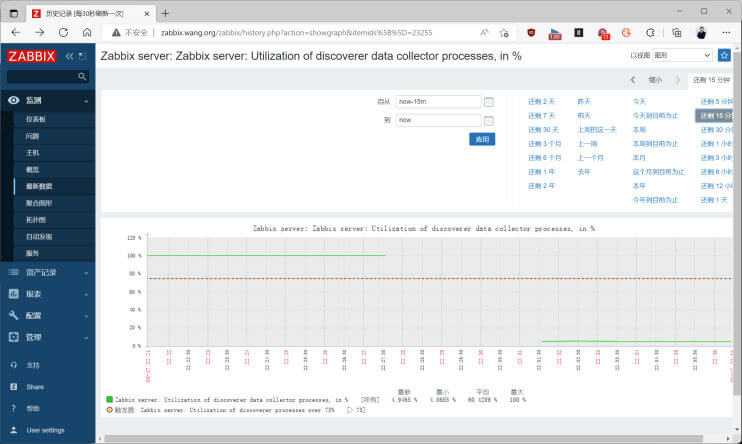Select the 今天 time range link

pyautogui.click(x=639, y=101)
